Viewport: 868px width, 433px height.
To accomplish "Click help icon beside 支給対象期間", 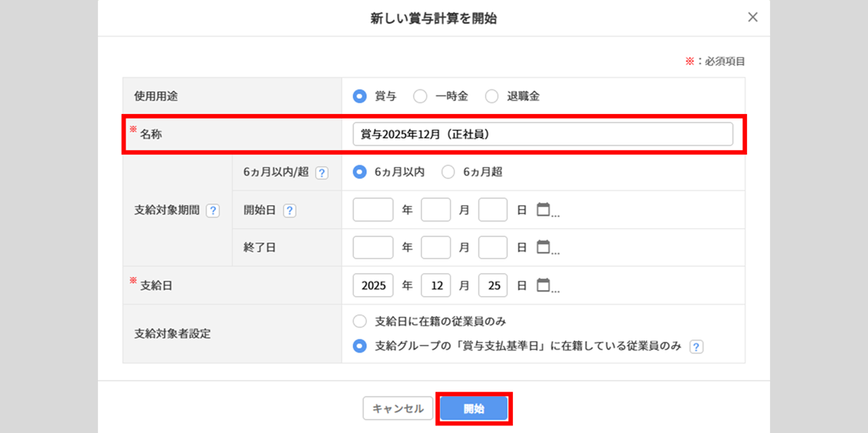I will point(213,210).
